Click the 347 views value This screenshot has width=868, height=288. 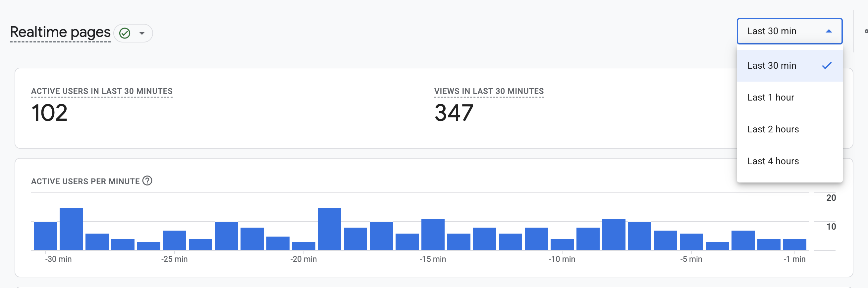(454, 112)
